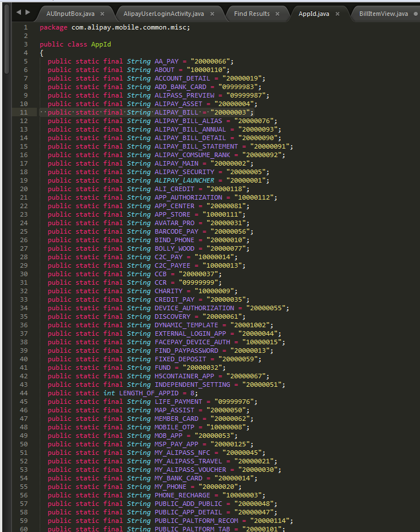Click the previous tab arrow (left triangle)
The image size is (420, 532).
19,12
